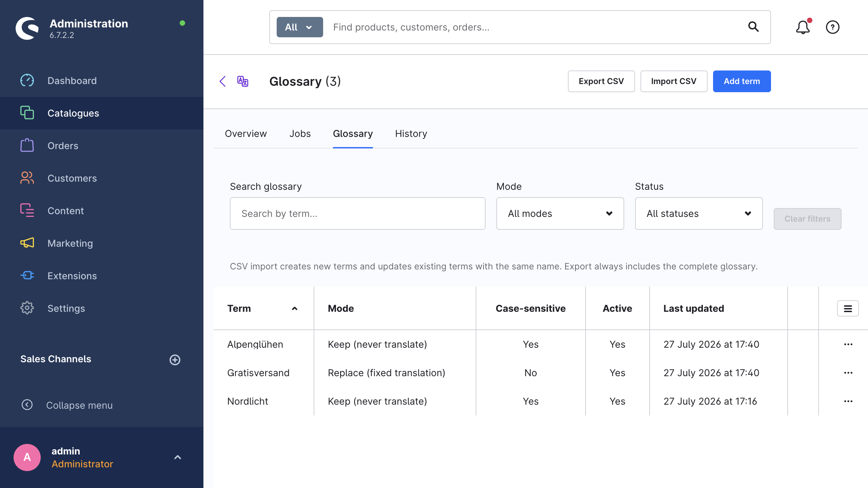Click the Export CSV button

click(601, 81)
